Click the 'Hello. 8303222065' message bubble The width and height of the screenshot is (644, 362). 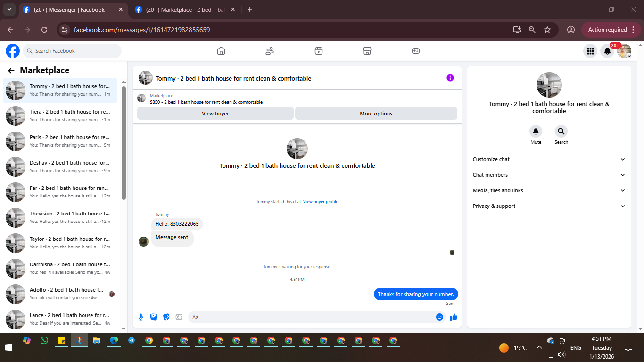[177, 224]
